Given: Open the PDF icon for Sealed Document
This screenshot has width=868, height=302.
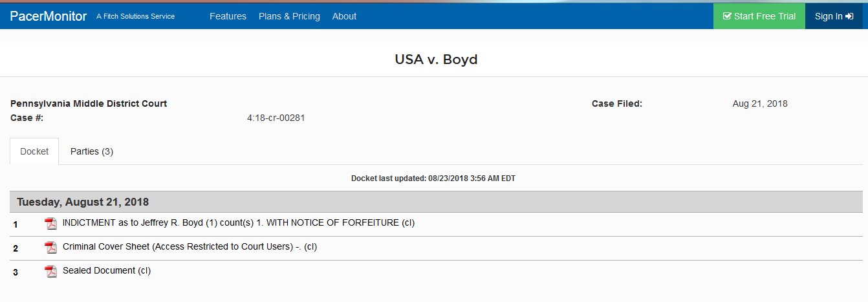Looking at the screenshot, I should [x=50, y=272].
